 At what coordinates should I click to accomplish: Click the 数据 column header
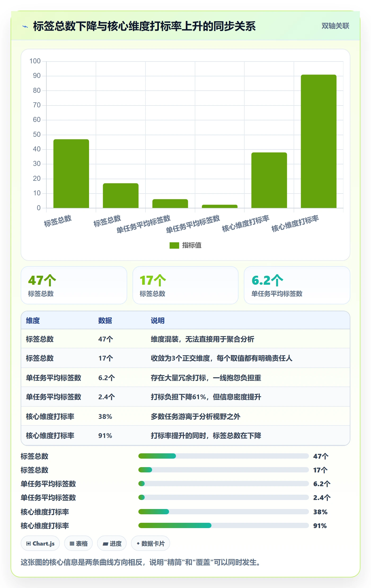105,321
